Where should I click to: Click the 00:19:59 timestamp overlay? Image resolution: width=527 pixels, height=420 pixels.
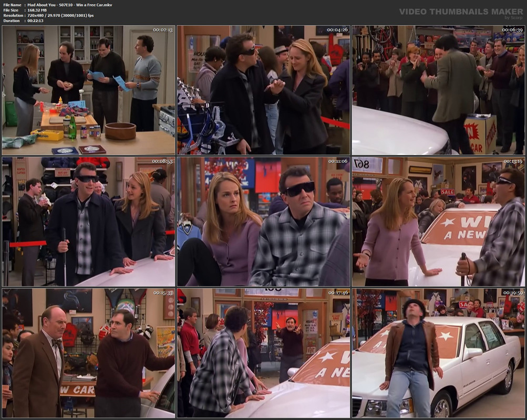coord(512,293)
